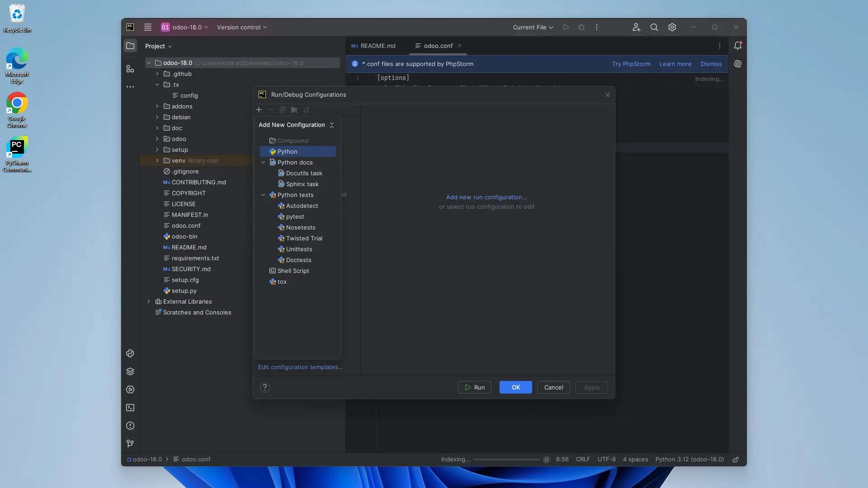The width and height of the screenshot is (868, 488).
Task: Collapse the Python tests group
Action: click(263, 195)
